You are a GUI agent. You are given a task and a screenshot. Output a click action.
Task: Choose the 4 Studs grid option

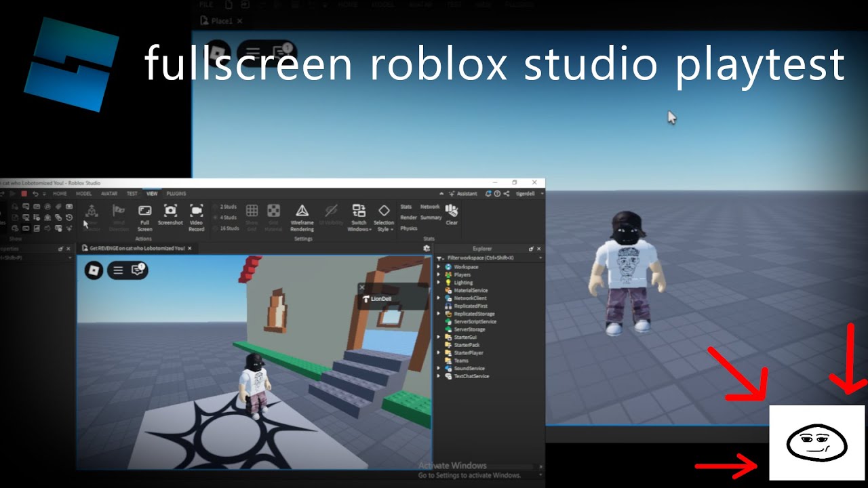click(225, 218)
